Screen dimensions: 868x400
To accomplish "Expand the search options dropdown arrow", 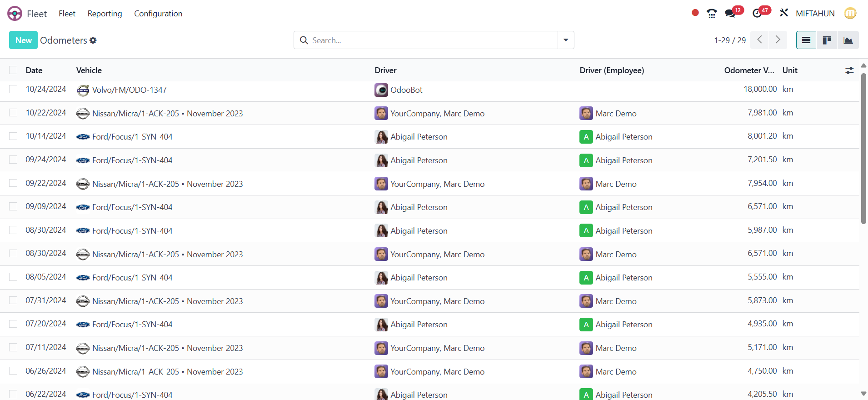I will [x=566, y=40].
